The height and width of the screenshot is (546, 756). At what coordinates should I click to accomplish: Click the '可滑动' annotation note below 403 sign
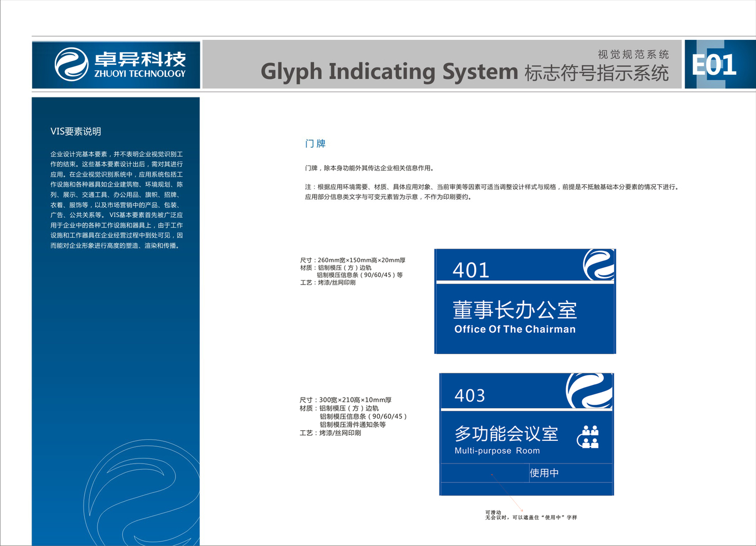[493, 513]
